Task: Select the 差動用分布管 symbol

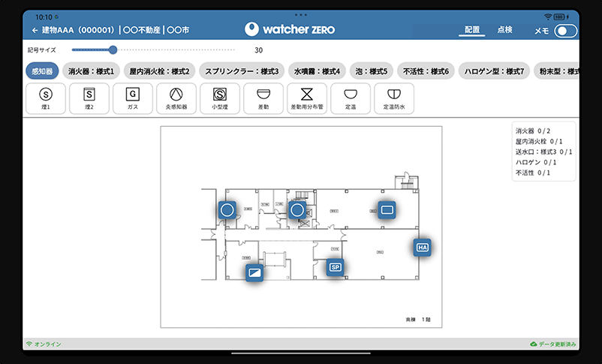Action: click(x=306, y=98)
